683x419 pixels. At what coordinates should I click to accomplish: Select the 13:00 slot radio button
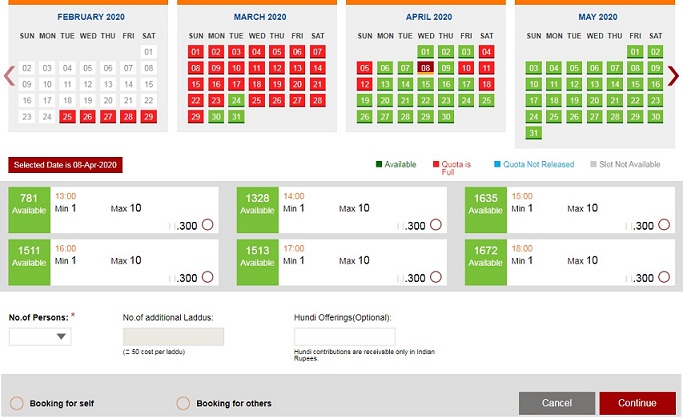pyautogui.click(x=208, y=225)
